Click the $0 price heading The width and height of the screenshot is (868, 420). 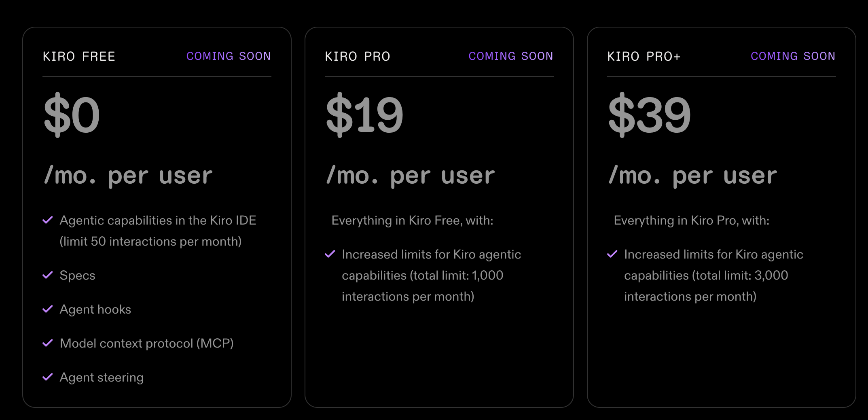tap(72, 115)
